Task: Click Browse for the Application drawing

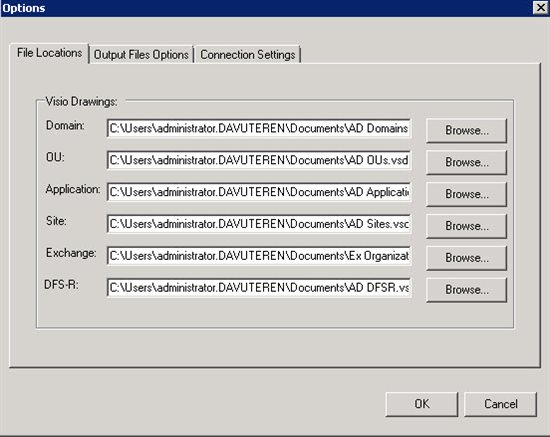Action: pyautogui.click(x=466, y=194)
